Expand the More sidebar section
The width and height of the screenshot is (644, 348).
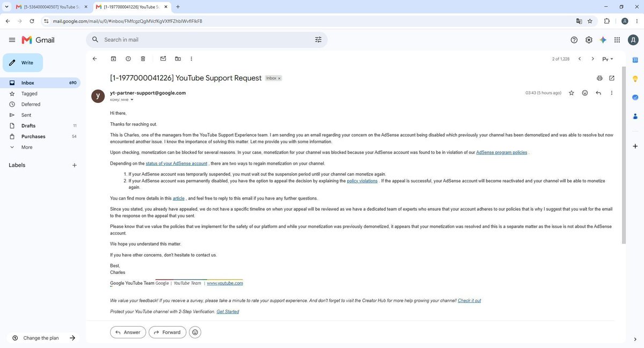click(40, 147)
